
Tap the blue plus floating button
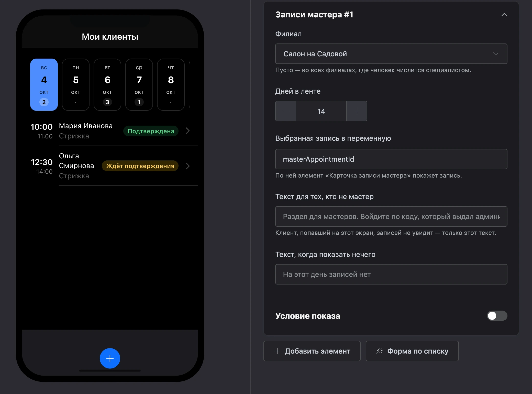[x=110, y=358]
